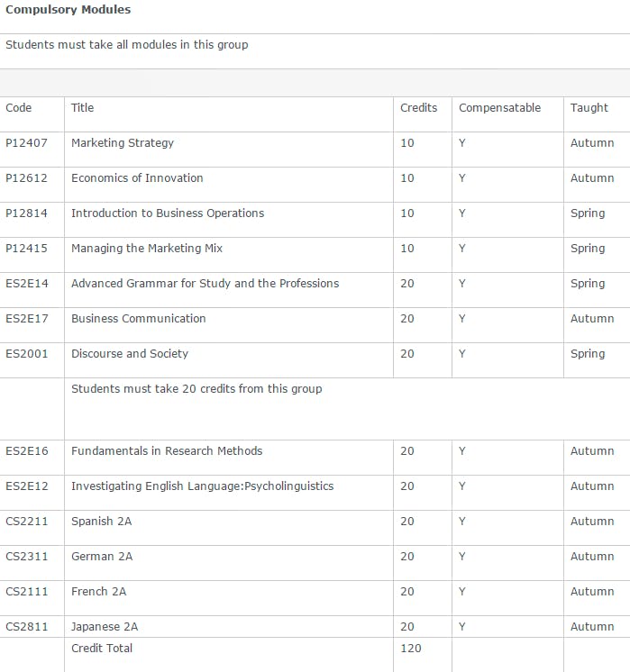Viewport: 630px width, 672px height.
Task: Click the Title column header
Action: 82,107
